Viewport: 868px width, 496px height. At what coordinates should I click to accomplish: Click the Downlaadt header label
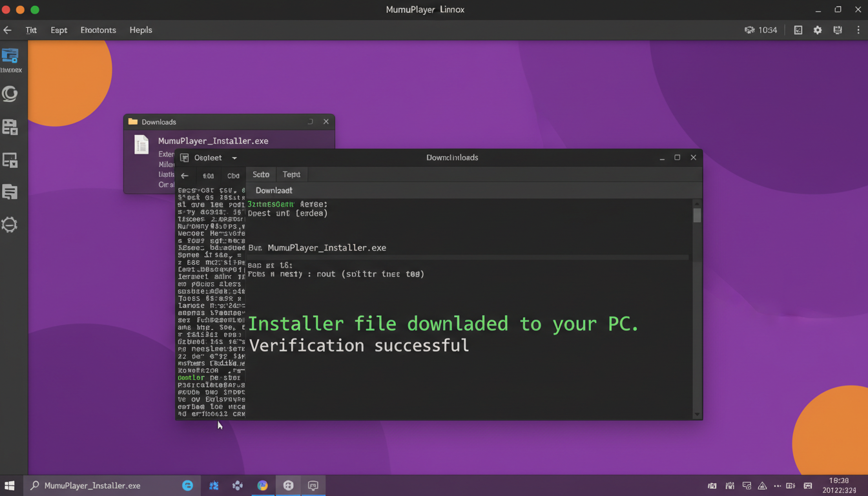click(x=274, y=191)
